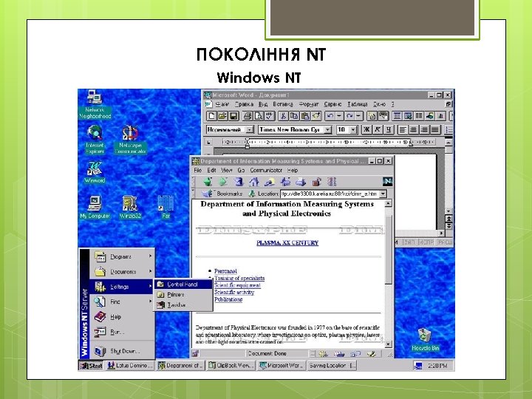Image resolution: width=532 pixels, height=399 pixels.
Task: Select the My Computer desktop icon
Action: (x=95, y=208)
